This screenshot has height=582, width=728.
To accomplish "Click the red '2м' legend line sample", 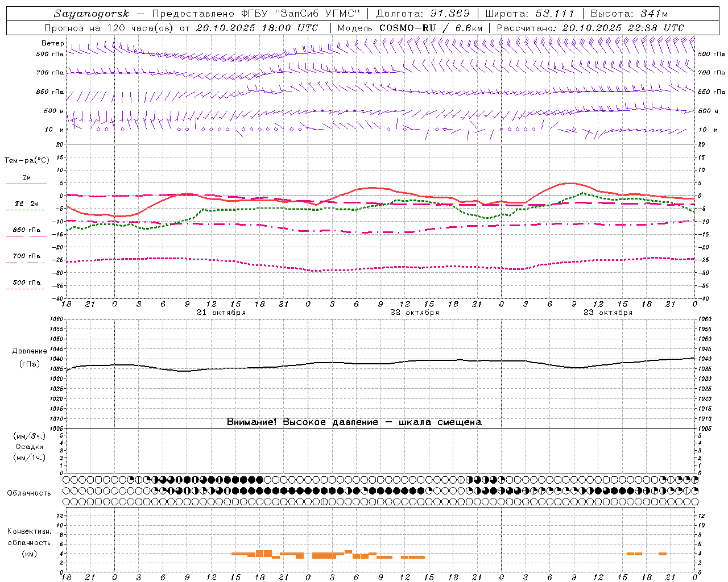I will [26, 184].
